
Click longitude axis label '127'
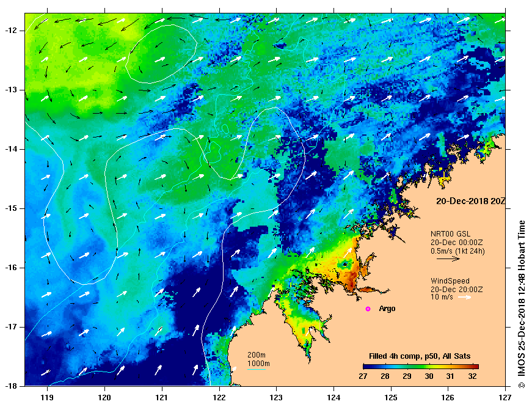pos(506,397)
